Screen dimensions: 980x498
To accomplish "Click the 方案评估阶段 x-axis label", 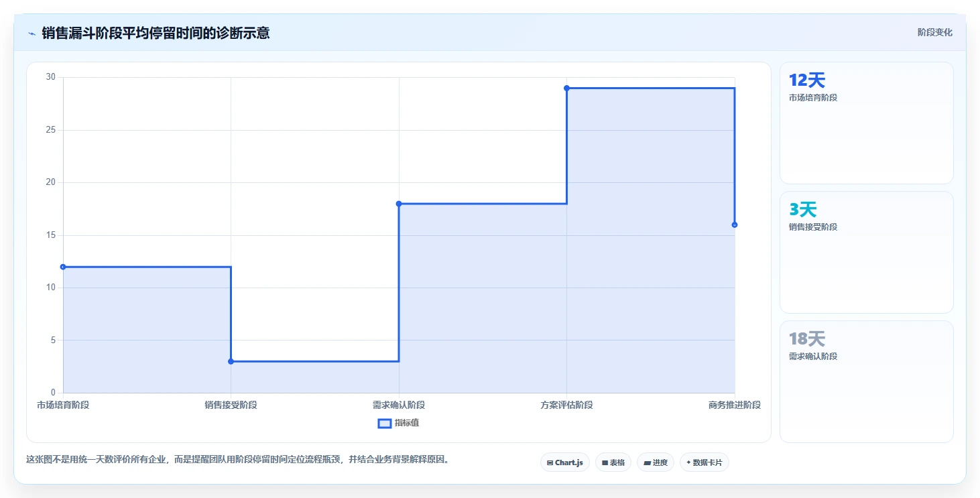I will (566, 405).
